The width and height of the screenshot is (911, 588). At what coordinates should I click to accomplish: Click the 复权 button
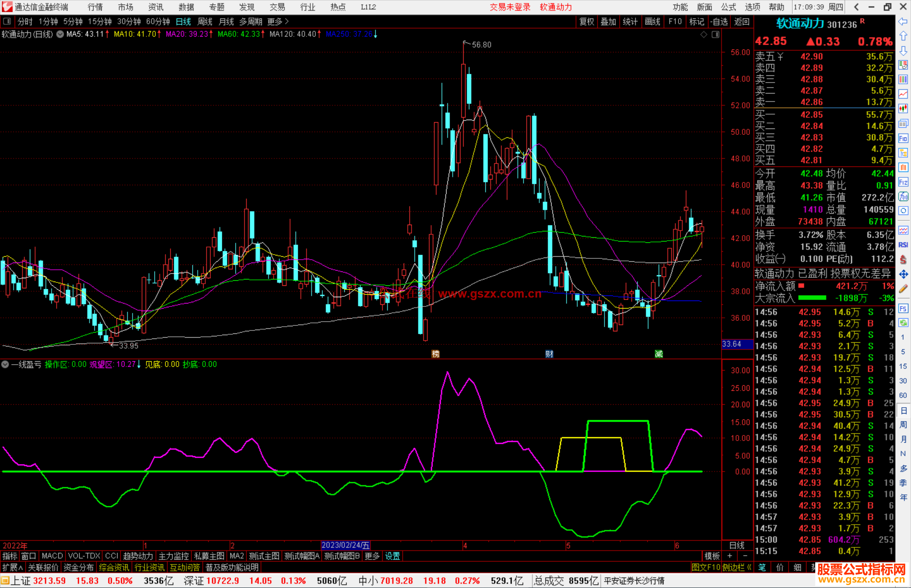[x=586, y=21]
